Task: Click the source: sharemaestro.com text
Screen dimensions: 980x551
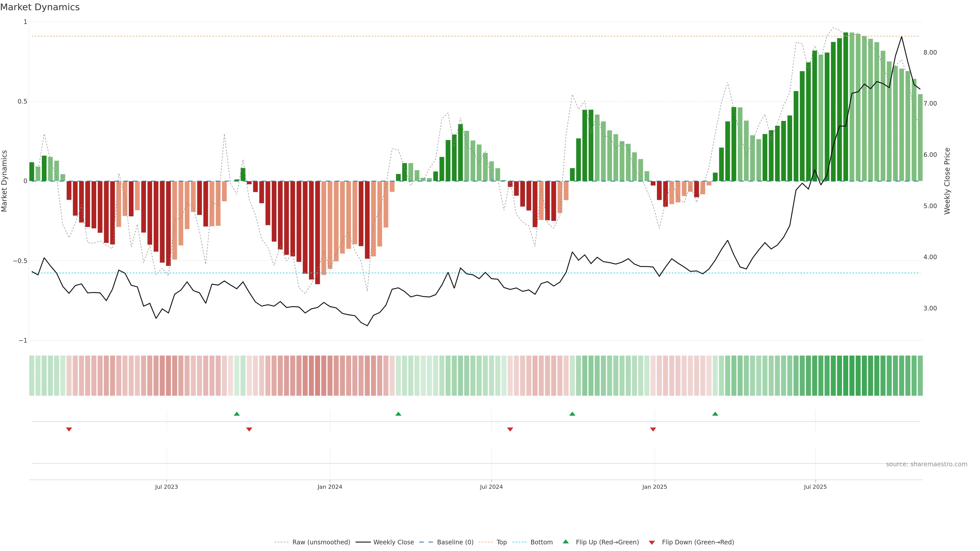Action: 926,464
